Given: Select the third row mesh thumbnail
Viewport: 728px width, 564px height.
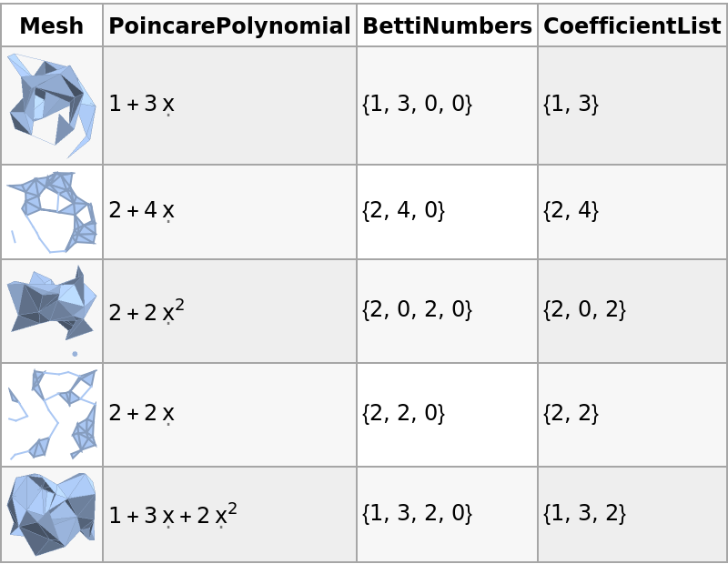Looking at the screenshot, I should click(52, 311).
